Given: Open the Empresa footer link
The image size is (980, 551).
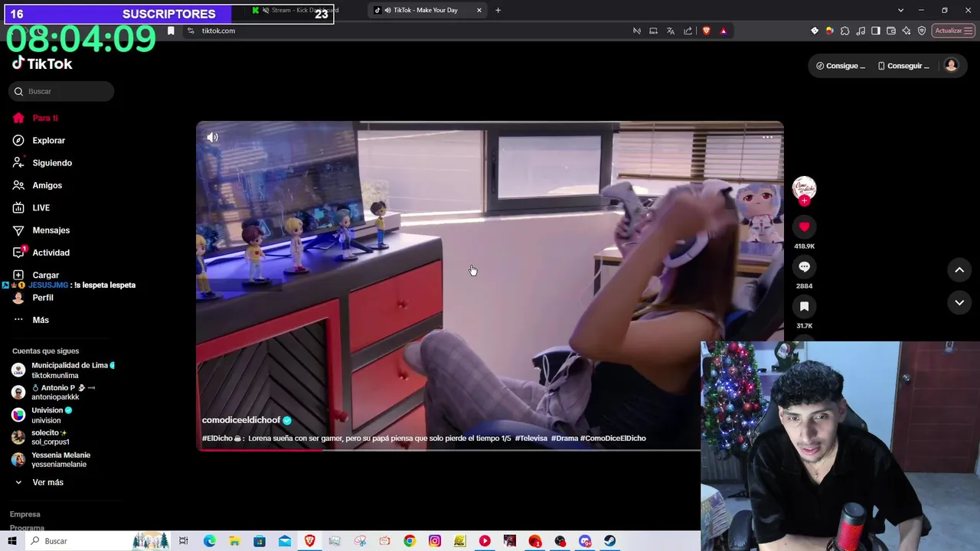Looking at the screenshot, I should click(x=25, y=514).
